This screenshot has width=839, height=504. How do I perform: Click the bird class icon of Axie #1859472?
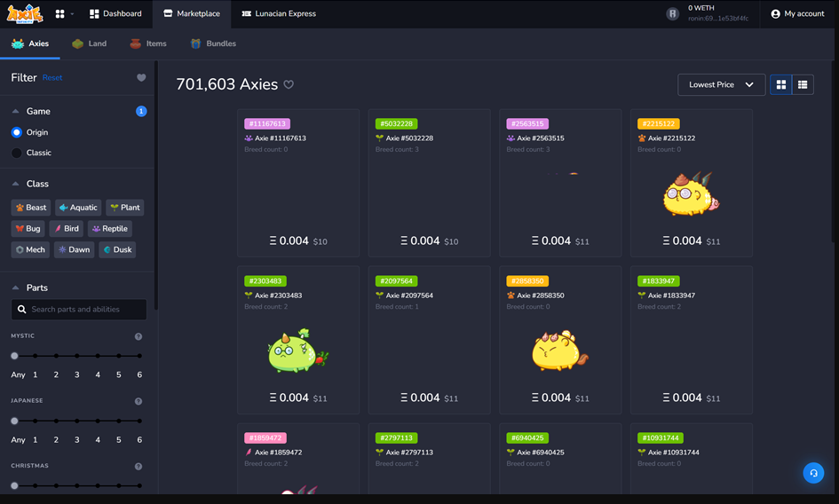click(x=249, y=453)
